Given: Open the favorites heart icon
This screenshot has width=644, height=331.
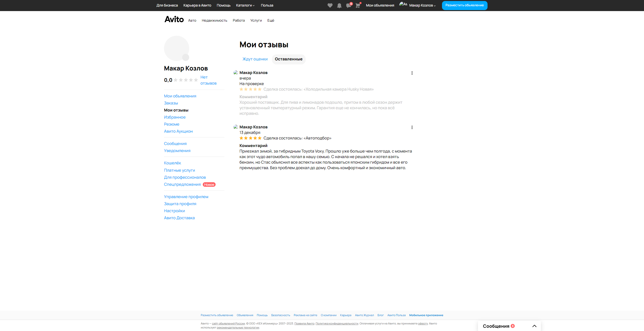Looking at the screenshot, I should 330,6.
